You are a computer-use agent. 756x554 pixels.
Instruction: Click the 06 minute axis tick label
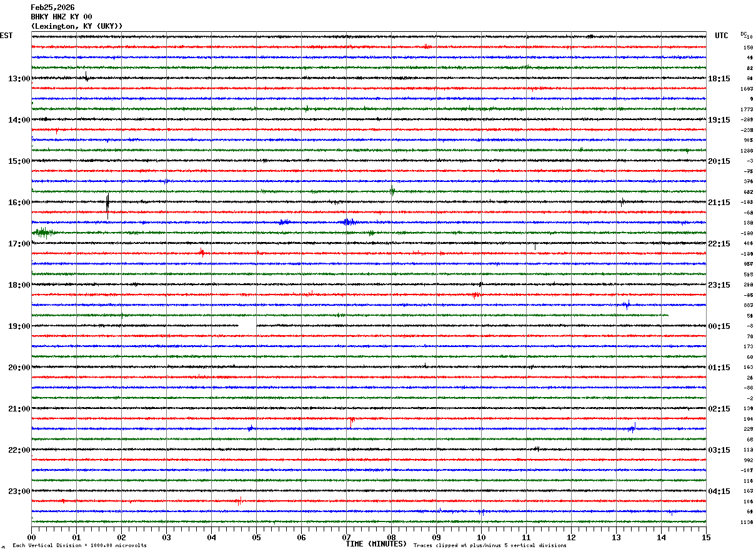tap(301, 538)
